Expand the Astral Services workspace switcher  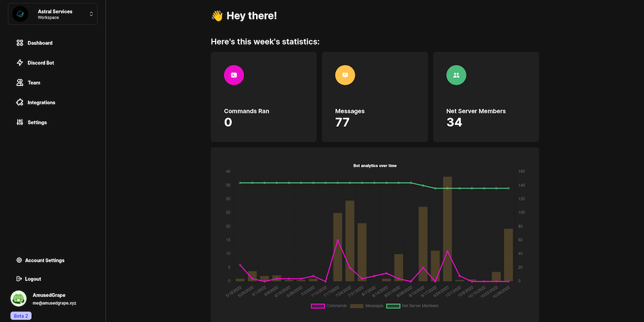coord(52,14)
